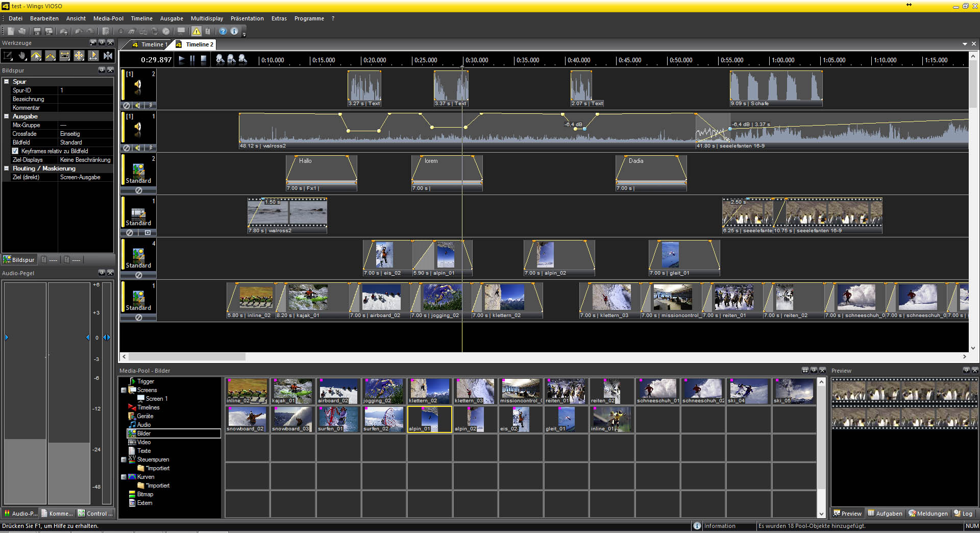Screen dimensions: 980x533
Task: Click the horizontal timeline scrollbar thumb
Action: [186, 357]
